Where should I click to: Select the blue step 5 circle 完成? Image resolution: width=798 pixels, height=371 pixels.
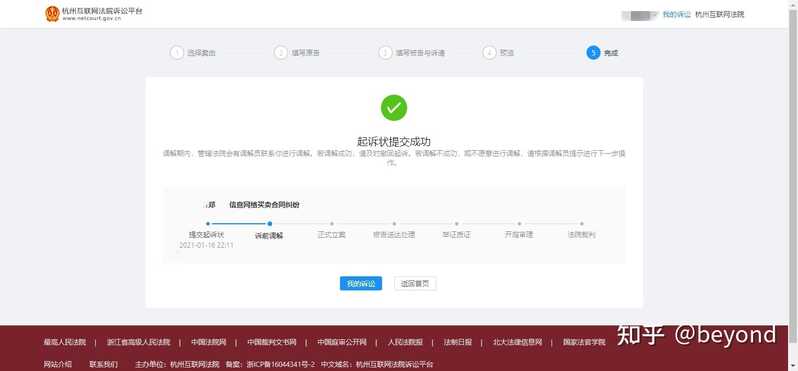593,52
